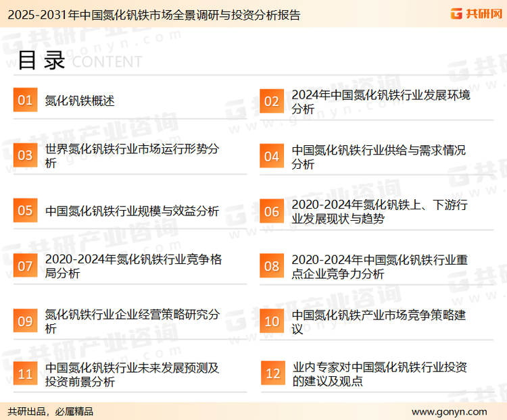This screenshot has height=420, width=507.
Task: Click the orange 01 chapter badge
Action: tap(25, 101)
